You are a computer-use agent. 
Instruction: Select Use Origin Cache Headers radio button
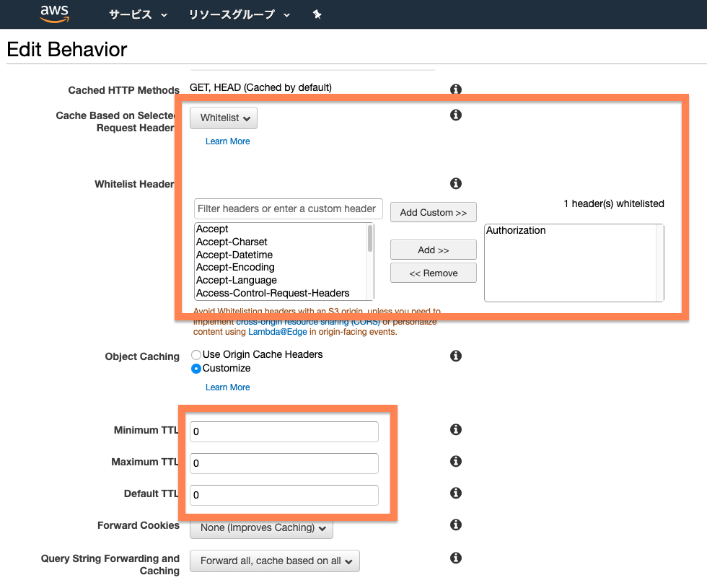click(196, 355)
